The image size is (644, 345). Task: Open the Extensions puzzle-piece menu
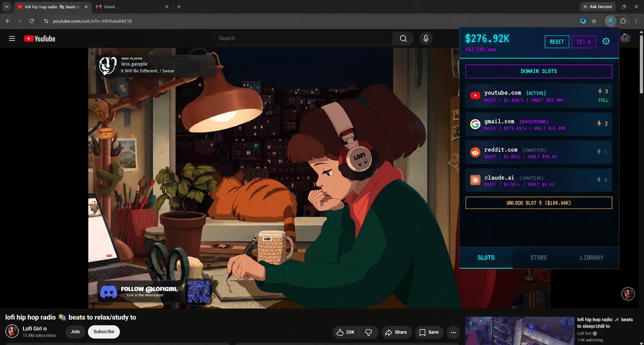tap(623, 21)
